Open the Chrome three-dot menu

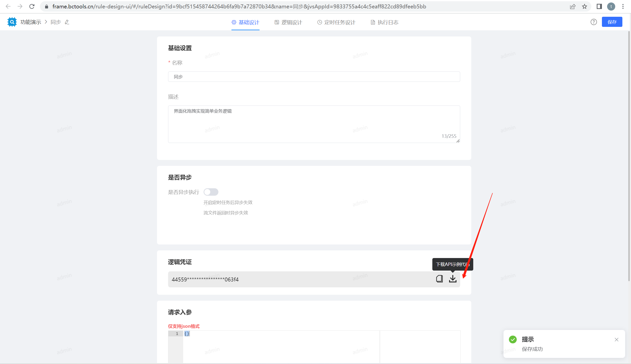(623, 6)
